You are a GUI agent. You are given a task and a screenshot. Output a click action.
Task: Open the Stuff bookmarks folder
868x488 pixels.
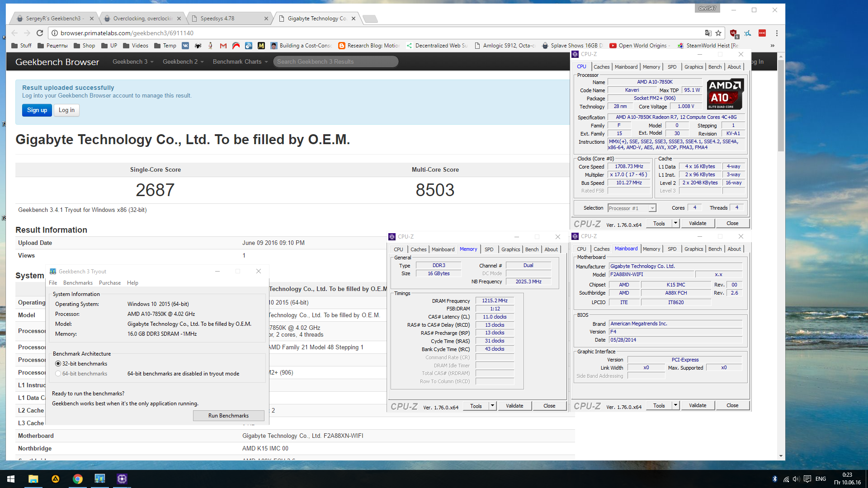tap(21, 46)
